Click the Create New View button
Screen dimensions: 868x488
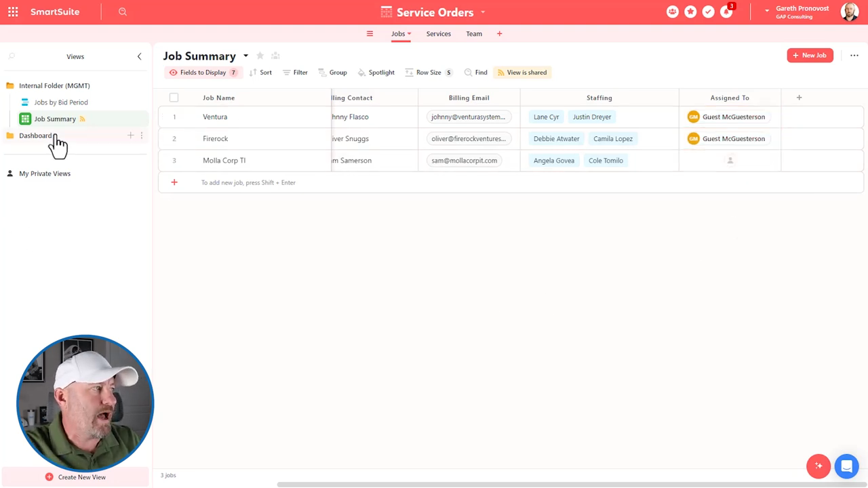(75, 477)
